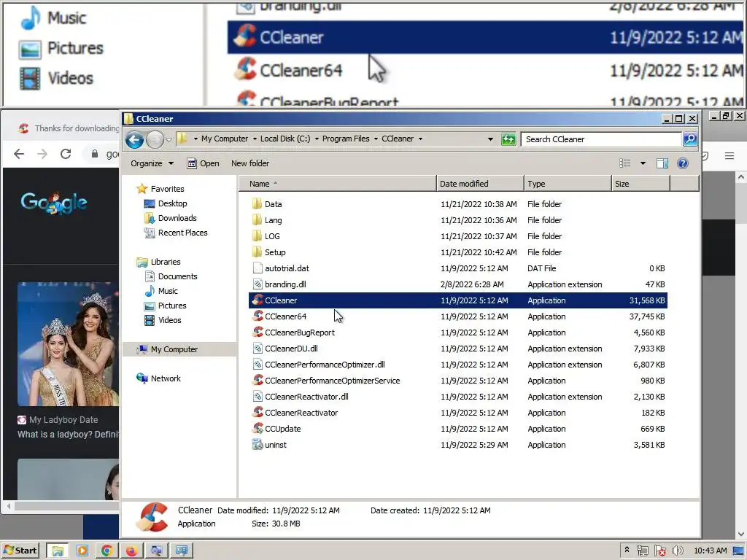
Task: Click Videos in the magnifier window
Action: (56, 78)
